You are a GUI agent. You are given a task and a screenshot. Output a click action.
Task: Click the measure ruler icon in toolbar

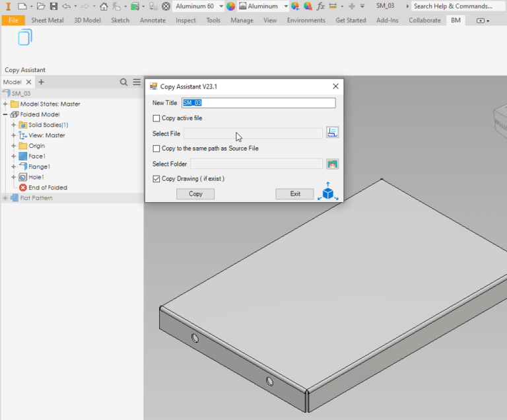[333, 6]
